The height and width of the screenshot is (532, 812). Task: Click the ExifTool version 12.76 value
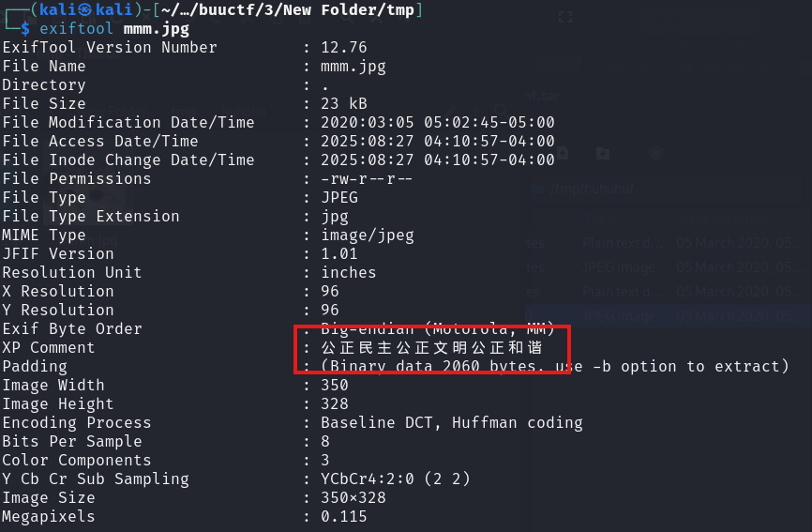tap(344, 48)
